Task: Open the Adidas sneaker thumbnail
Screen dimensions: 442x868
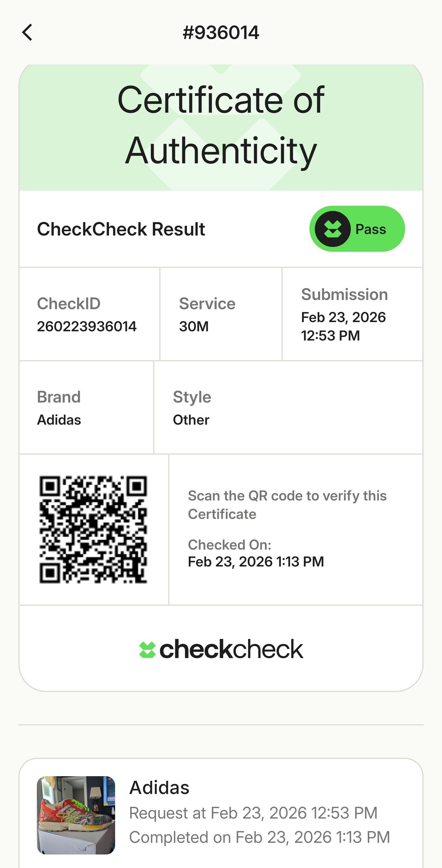Action: coord(76,815)
